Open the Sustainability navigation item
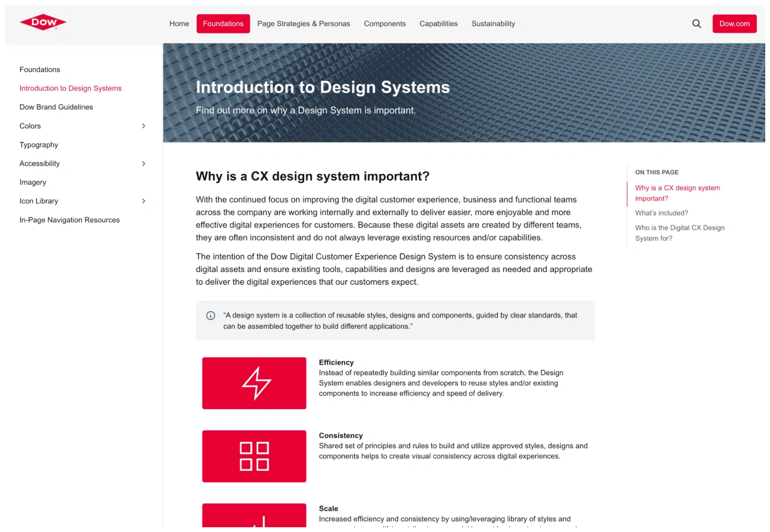The width and height of the screenshot is (770, 532). coord(493,24)
